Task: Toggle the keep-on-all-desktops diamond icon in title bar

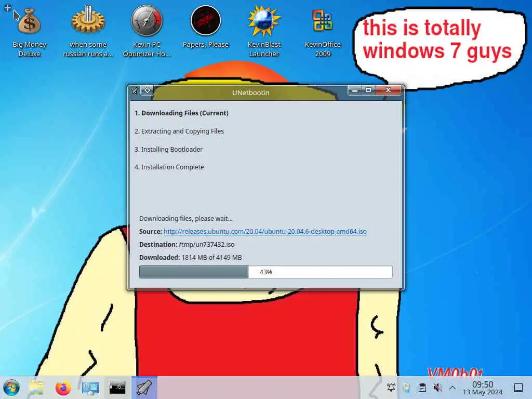Action: tap(147, 90)
